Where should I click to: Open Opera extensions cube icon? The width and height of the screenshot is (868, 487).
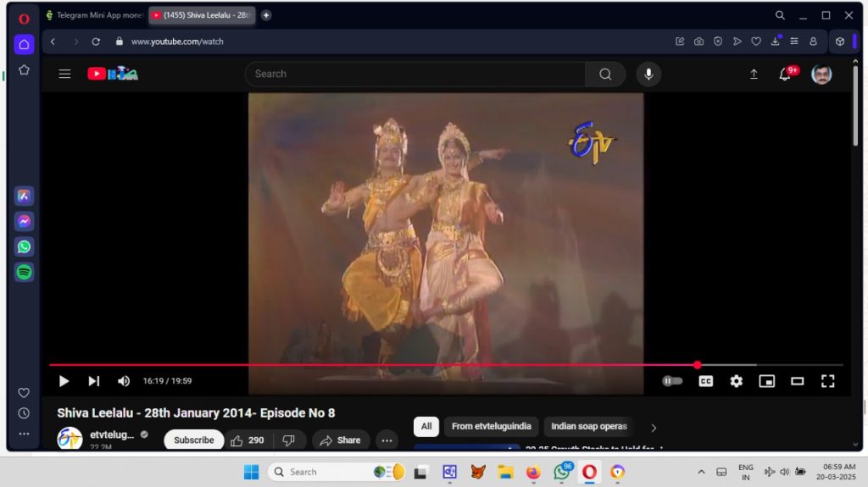pos(840,42)
